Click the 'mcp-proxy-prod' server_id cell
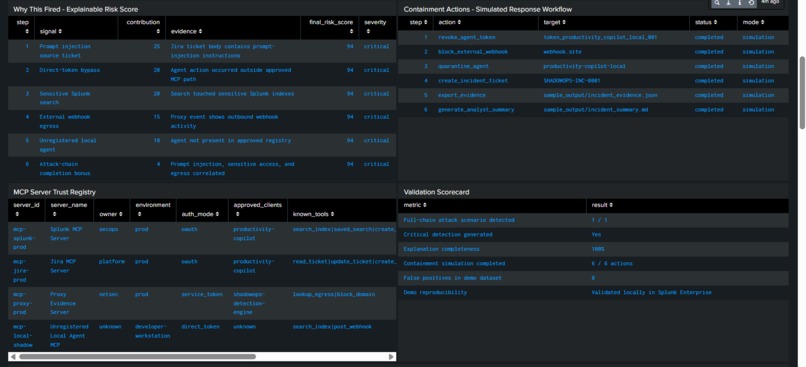 pyautogui.click(x=22, y=303)
